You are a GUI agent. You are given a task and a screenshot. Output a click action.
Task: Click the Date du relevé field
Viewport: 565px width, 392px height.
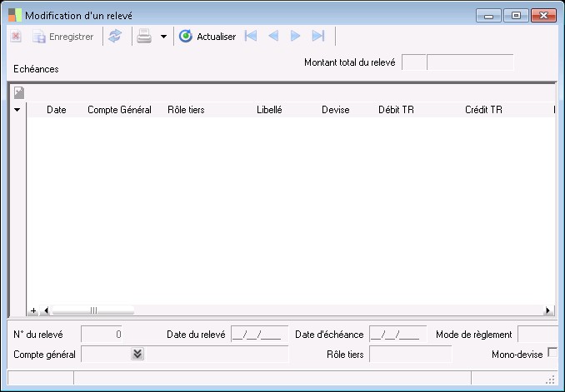259,335
